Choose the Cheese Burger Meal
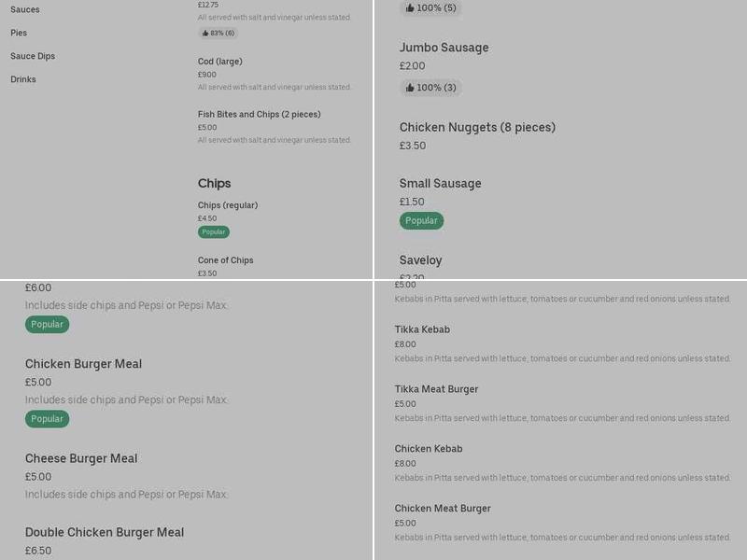 pos(81,458)
